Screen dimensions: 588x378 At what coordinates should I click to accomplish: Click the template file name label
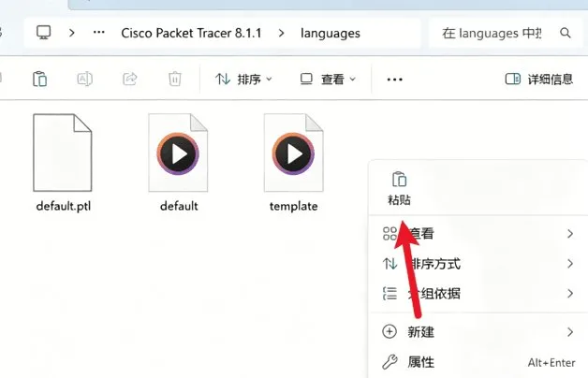coord(294,206)
